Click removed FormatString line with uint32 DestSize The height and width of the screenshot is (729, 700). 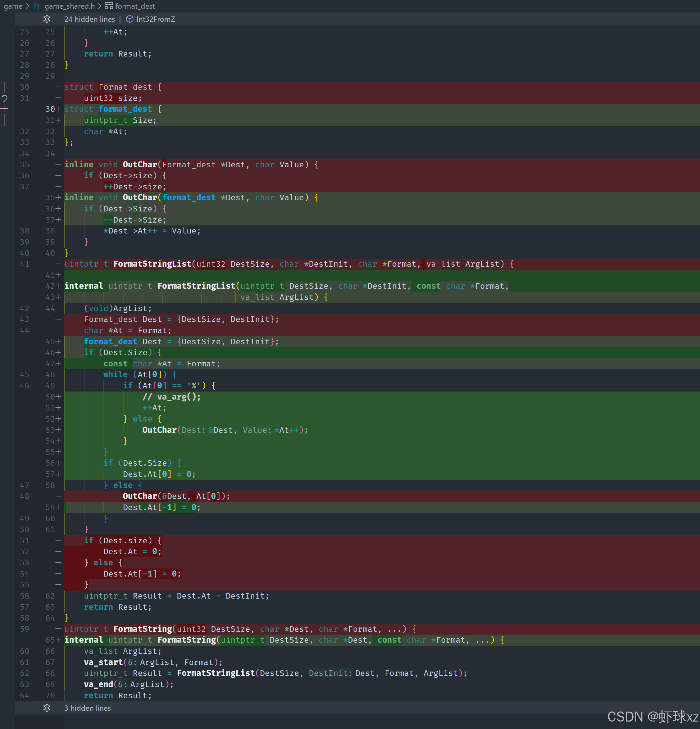pyautogui.click(x=240, y=629)
